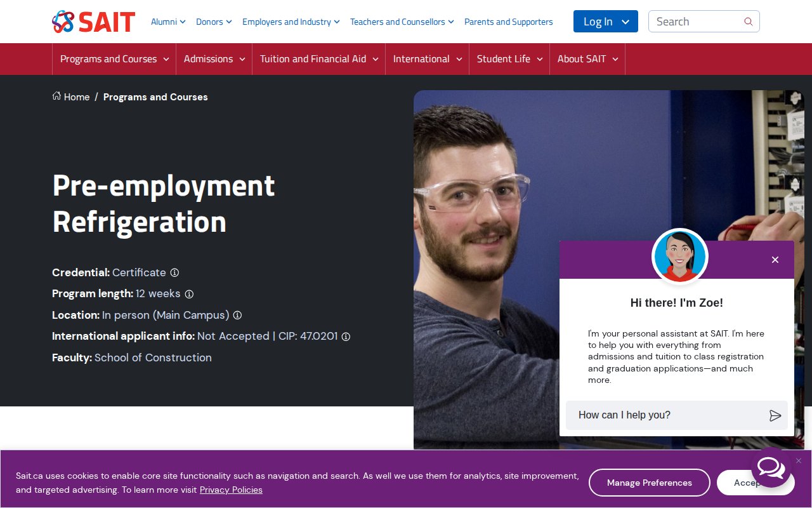Click the site Search input field
Viewport: 812px width, 508px height.
click(x=695, y=22)
